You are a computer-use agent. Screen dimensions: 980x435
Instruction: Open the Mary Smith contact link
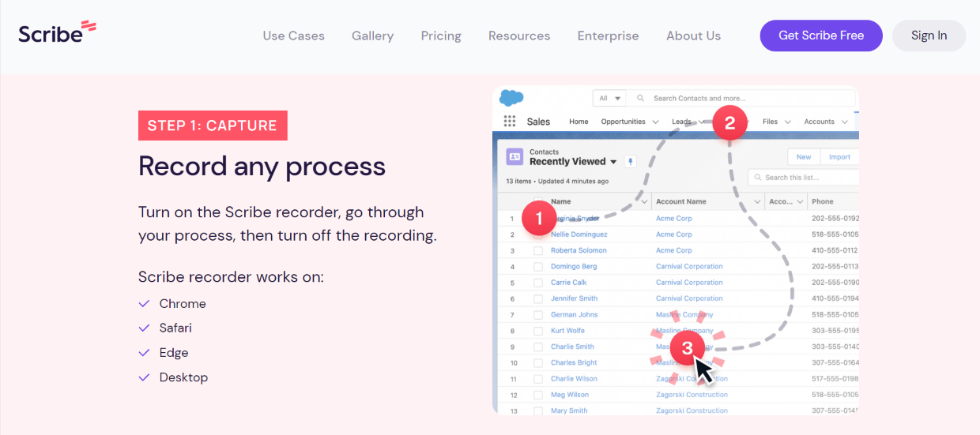(569, 411)
